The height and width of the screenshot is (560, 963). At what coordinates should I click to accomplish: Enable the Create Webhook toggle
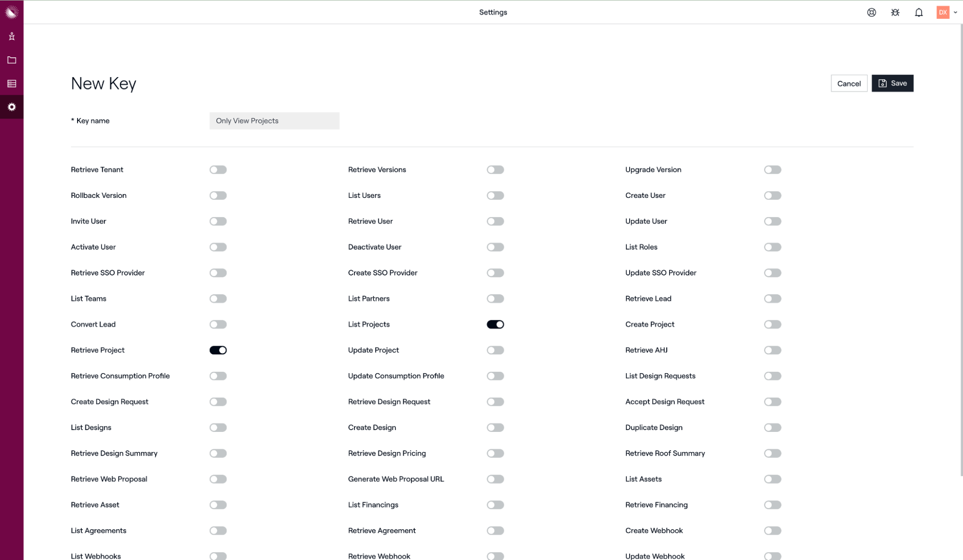[x=772, y=531]
